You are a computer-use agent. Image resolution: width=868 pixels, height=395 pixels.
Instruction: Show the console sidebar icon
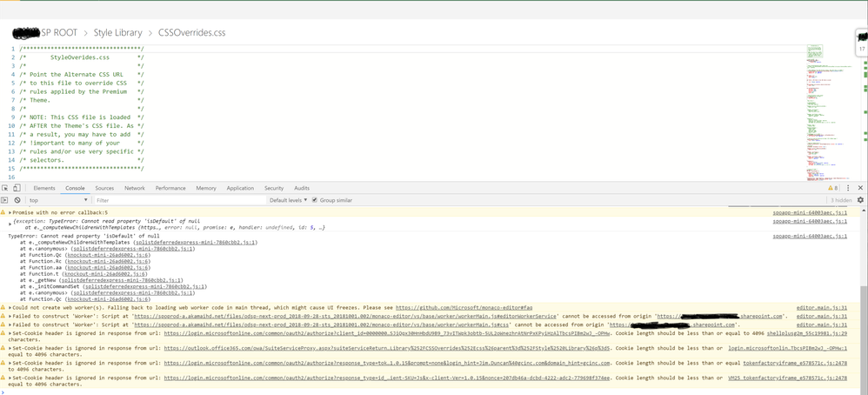[5, 200]
